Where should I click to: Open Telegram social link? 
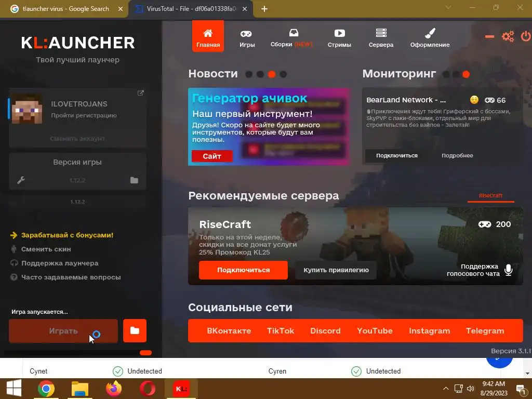click(x=485, y=331)
